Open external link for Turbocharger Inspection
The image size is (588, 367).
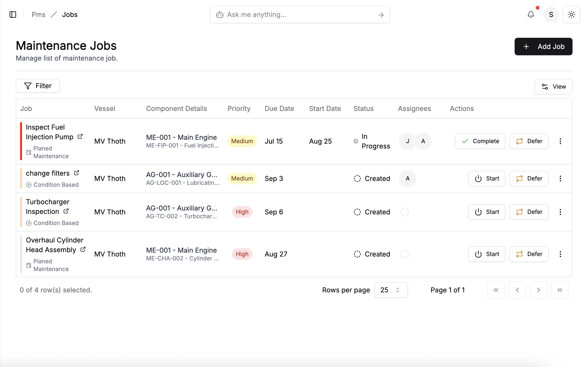coord(66,211)
